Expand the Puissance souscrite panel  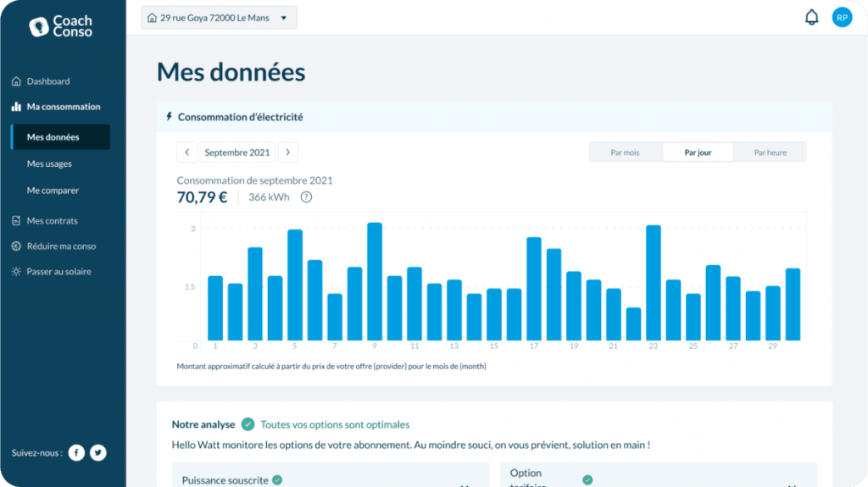(464, 484)
